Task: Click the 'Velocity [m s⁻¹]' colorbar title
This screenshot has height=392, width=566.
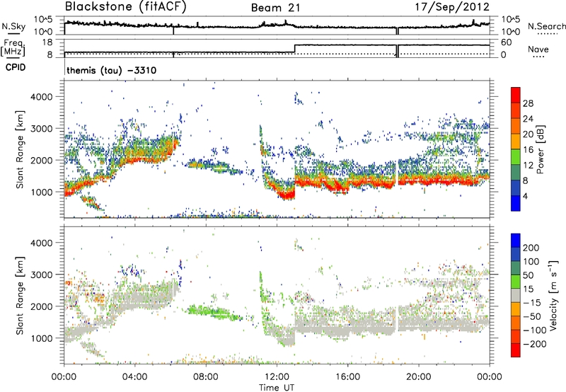Action: click(553, 295)
